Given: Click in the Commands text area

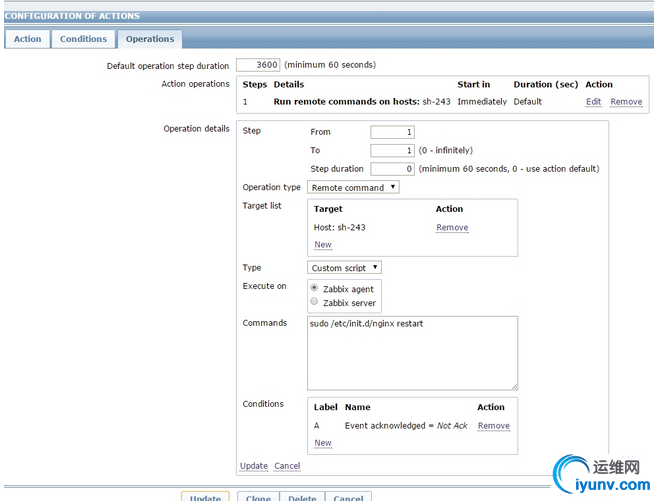Looking at the screenshot, I should coord(413,353).
